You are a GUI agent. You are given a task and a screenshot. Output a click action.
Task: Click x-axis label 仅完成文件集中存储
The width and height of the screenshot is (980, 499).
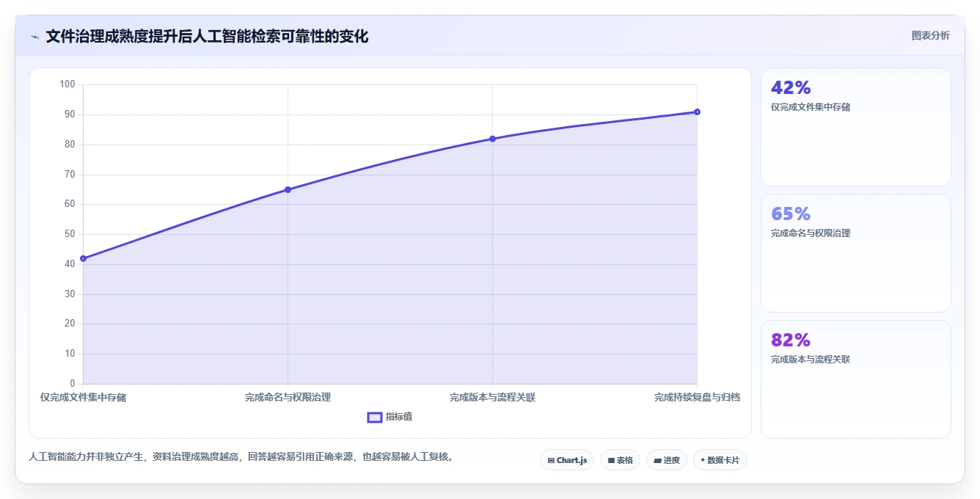(84, 397)
